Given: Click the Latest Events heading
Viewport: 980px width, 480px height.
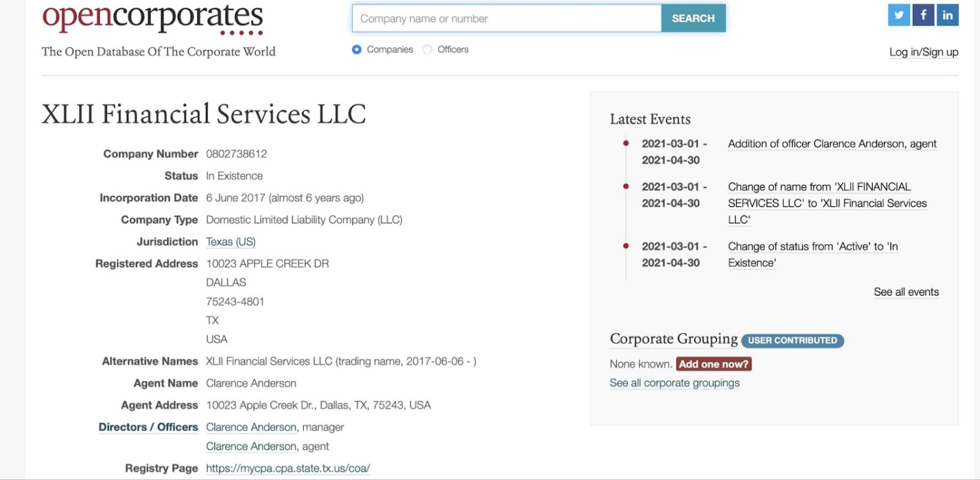Looking at the screenshot, I should [650, 120].
